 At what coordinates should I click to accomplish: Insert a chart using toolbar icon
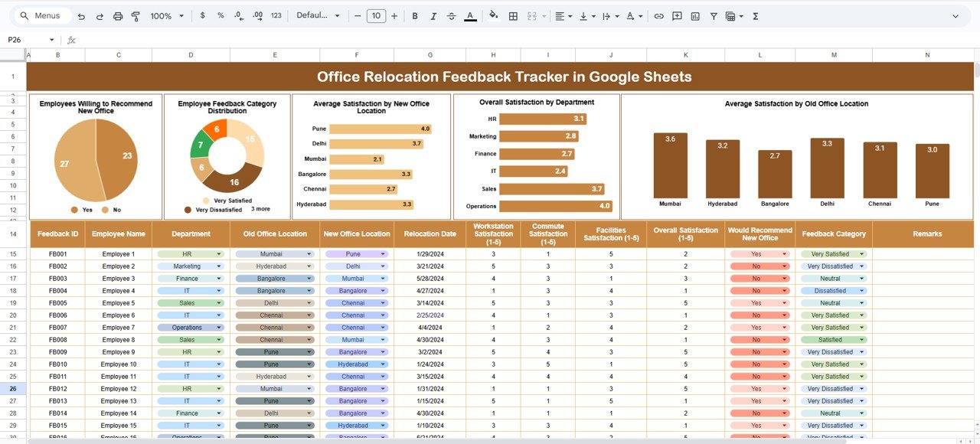click(695, 16)
